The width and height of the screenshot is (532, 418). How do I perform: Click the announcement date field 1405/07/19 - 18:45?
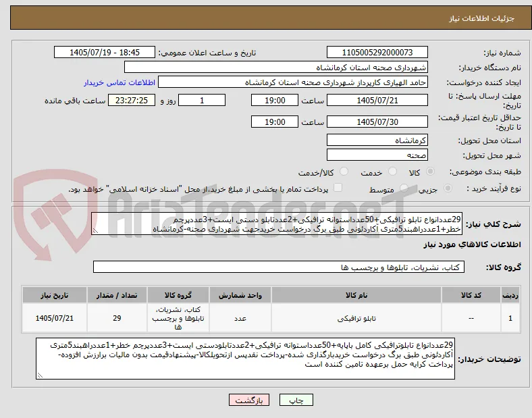click(x=105, y=52)
